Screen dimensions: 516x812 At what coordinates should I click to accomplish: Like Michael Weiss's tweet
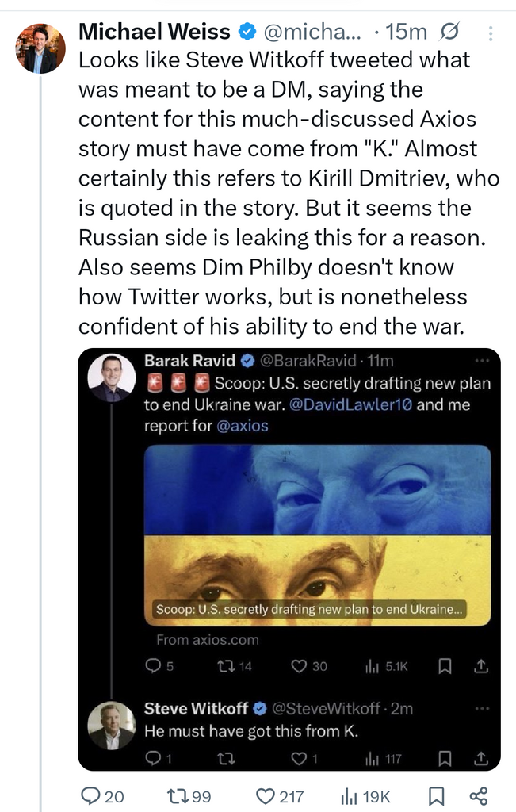point(266,795)
